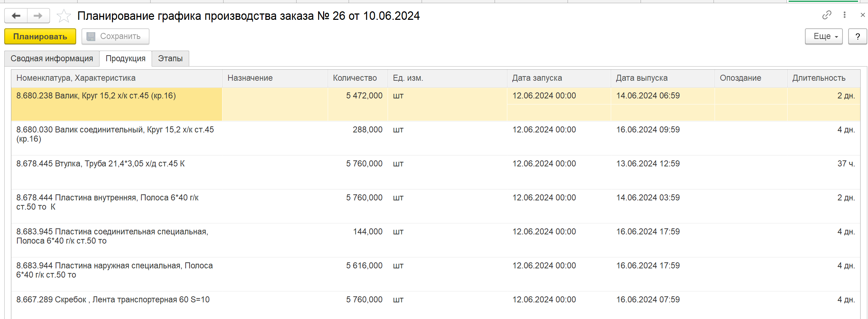Go forward with the right arrow button
The width and height of the screenshot is (868, 319).
coord(38,16)
